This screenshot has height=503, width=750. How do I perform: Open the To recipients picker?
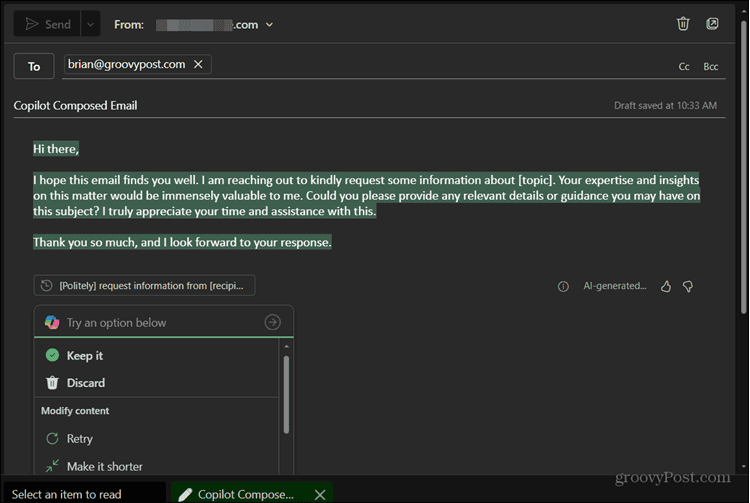click(x=33, y=66)
